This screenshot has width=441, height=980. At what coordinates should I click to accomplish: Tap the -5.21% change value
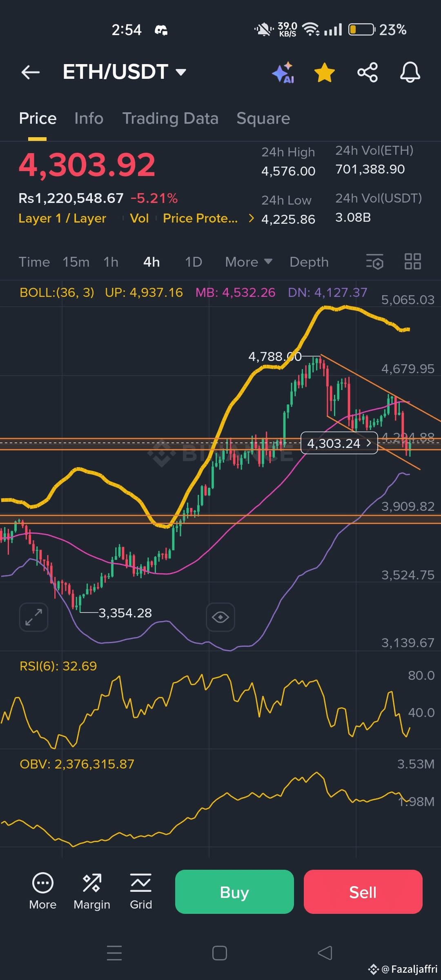tap(154, 198)
